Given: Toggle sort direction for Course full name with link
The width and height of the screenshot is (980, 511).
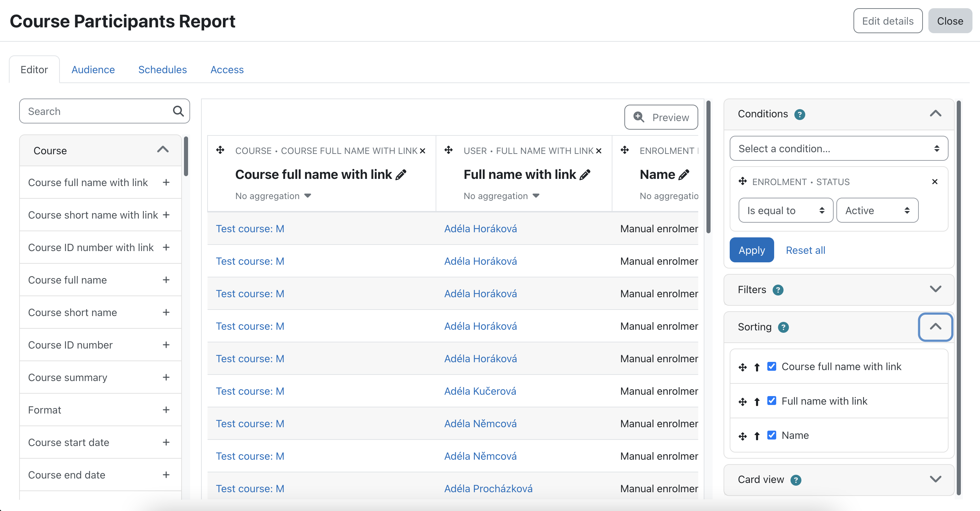Looking at the screenshot, I should 757,367.
